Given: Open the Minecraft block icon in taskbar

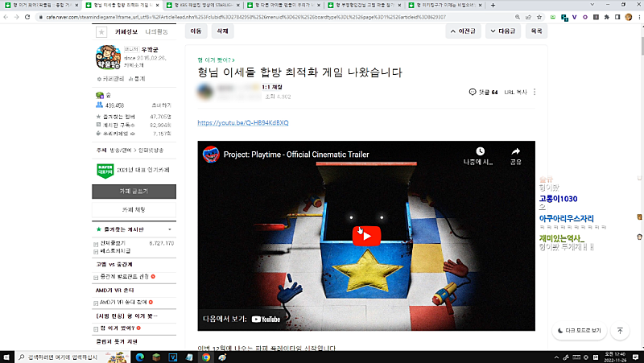Looking at the screenshot, I should (156, 357).
